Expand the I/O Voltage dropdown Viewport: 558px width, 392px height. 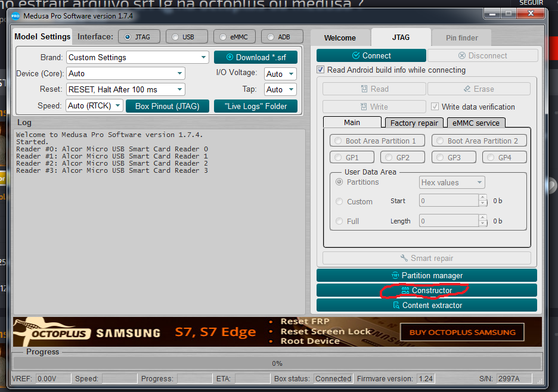pos(280,74)
